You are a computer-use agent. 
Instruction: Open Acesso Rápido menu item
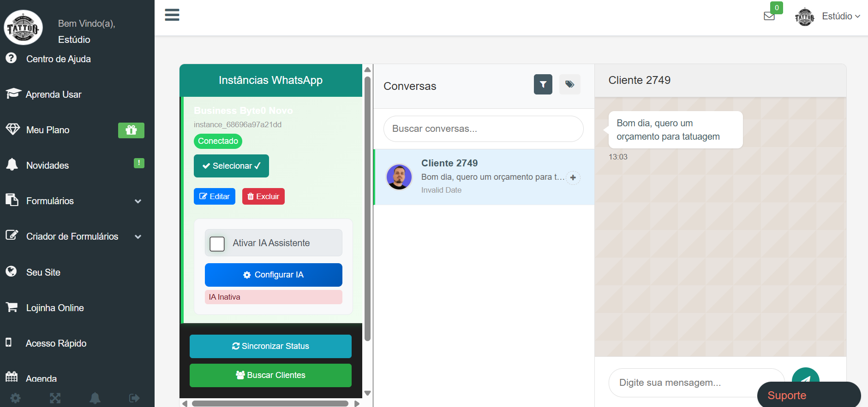tap(56, 343)
